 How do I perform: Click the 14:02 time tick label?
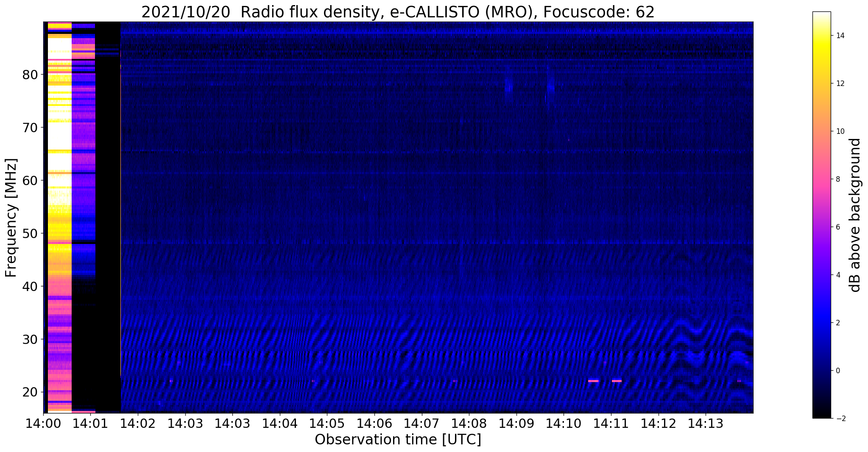pos(138,423)
